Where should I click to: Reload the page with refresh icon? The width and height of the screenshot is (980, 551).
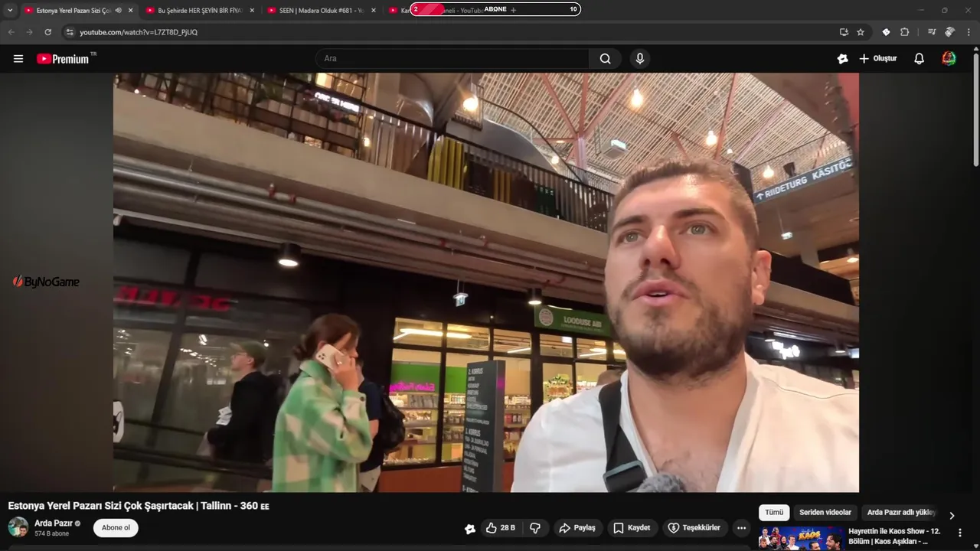(x=47, y=32)
